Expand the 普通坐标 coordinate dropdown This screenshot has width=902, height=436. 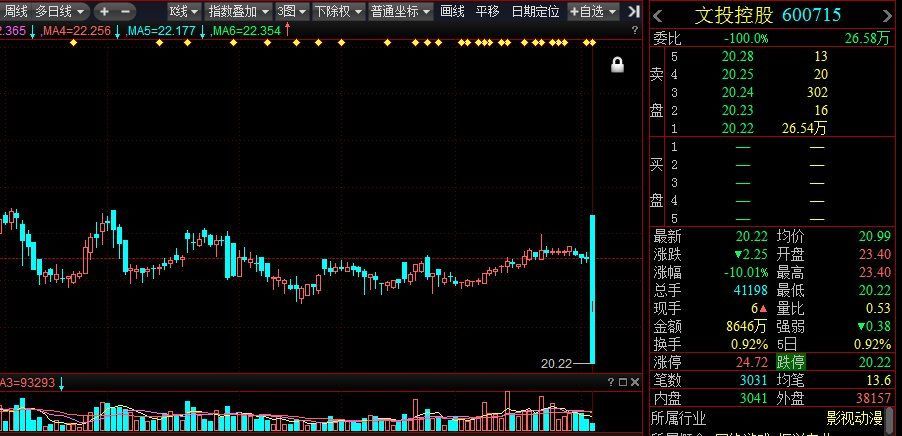click(x=400, y=11)
